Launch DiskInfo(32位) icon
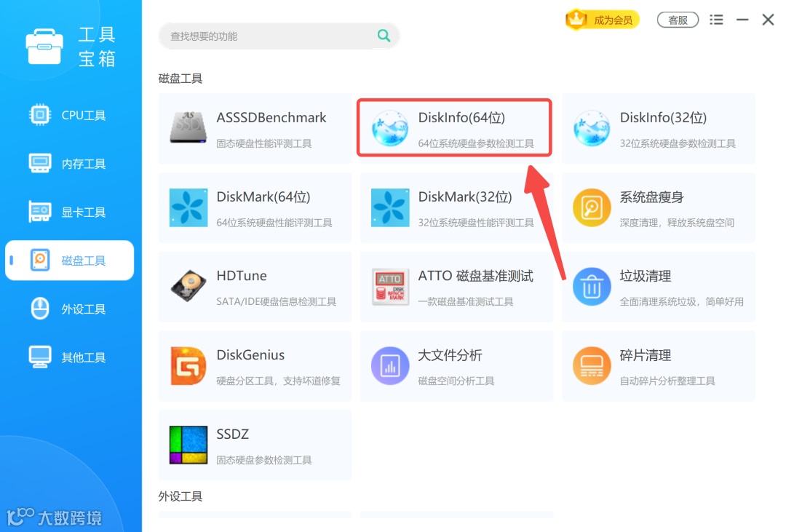The image size is (786, 532). (x=592, y=128)
